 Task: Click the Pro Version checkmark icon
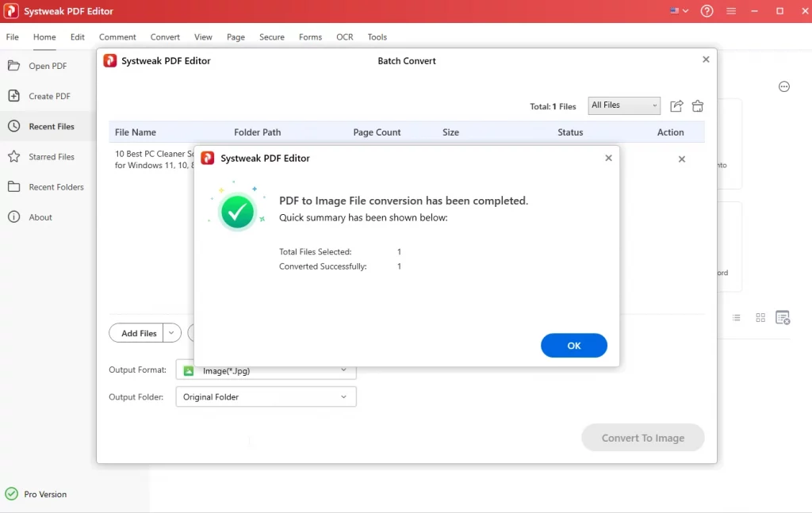tap(11, 494)
